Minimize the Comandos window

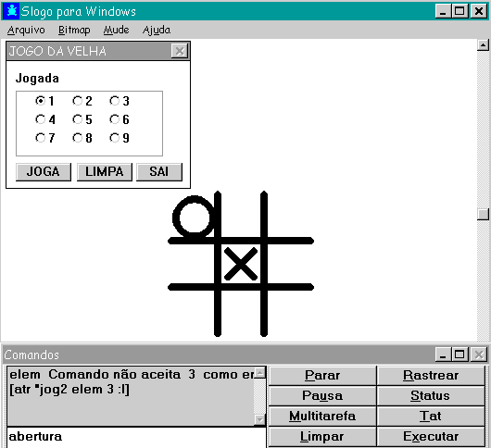[x=443, y=355]
